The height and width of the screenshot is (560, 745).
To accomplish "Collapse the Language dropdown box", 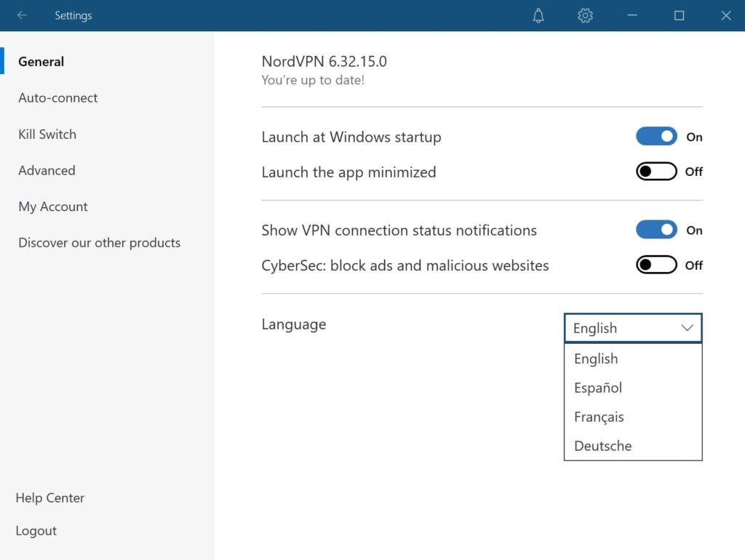I will pyautogui.click(x=633, y=328).
